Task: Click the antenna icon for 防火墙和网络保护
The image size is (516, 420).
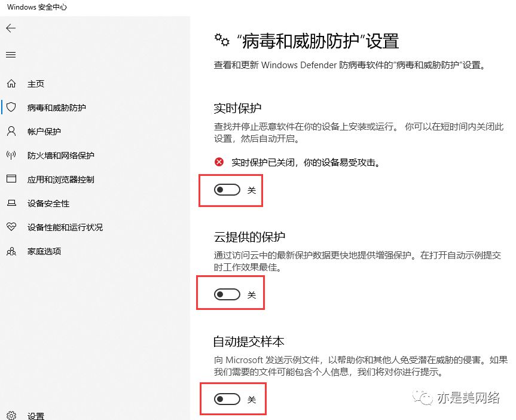Action: (11, 155)
